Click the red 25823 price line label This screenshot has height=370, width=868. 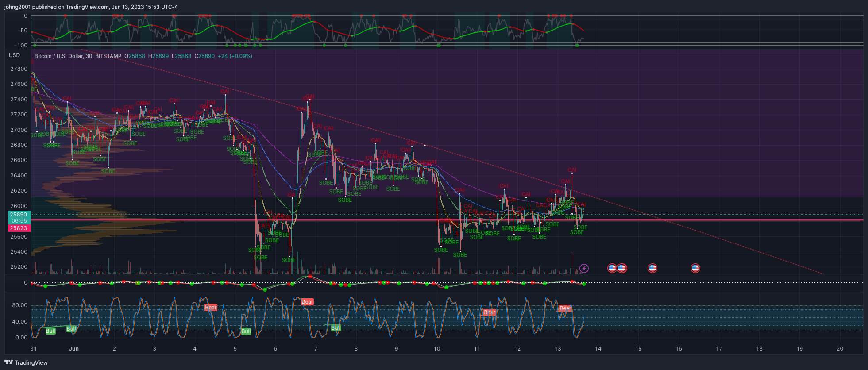point(19,228)
